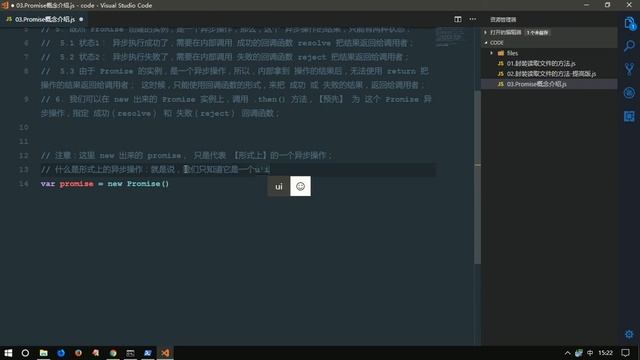Open Chrome from taskbar
Image resolution: width=640 pixels, height=360 pixels.
[x=113, y=353]
